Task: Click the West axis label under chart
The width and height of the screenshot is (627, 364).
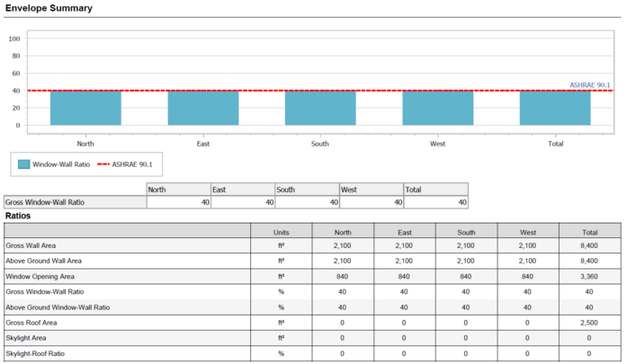Action: pyautogui.click(x=437, y=144)
